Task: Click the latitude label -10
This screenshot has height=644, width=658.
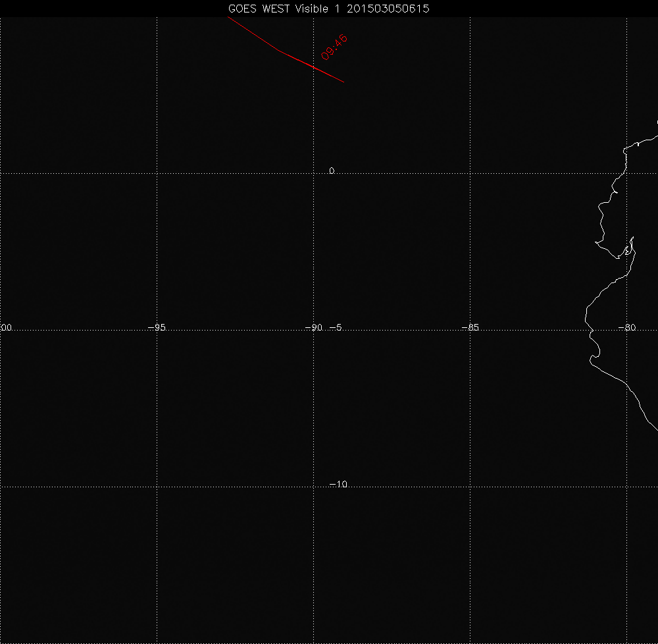Action: tap(338, 484)
